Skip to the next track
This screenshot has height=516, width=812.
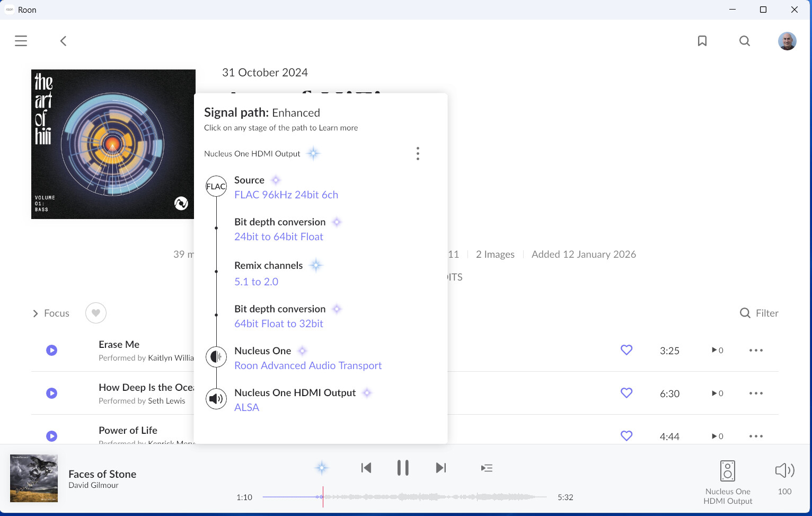pyautogui.click(x=440, y=468)
